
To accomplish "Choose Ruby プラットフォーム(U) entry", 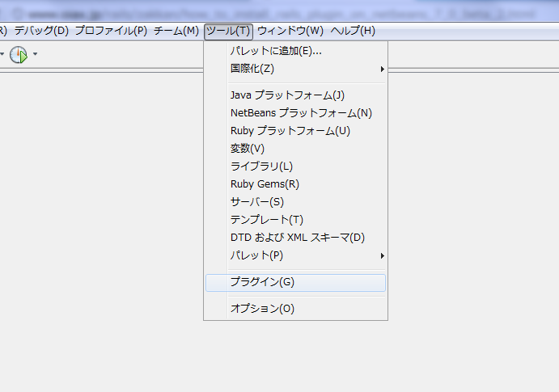I will [x=295, y=131].
